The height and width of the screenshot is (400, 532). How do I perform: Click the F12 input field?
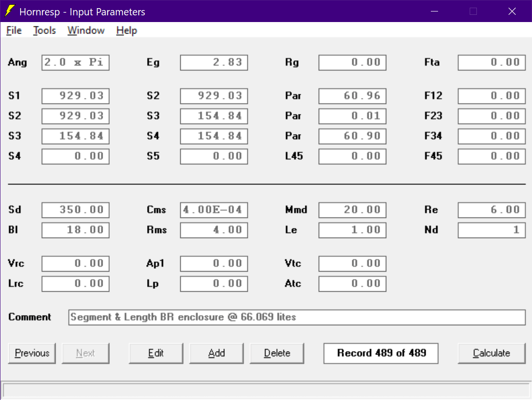491,96
